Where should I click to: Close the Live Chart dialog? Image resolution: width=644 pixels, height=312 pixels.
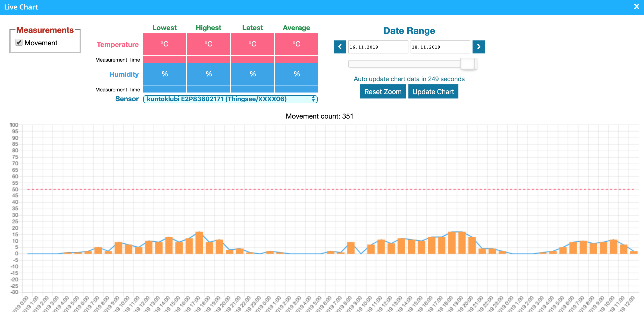[x=636, y=7]
